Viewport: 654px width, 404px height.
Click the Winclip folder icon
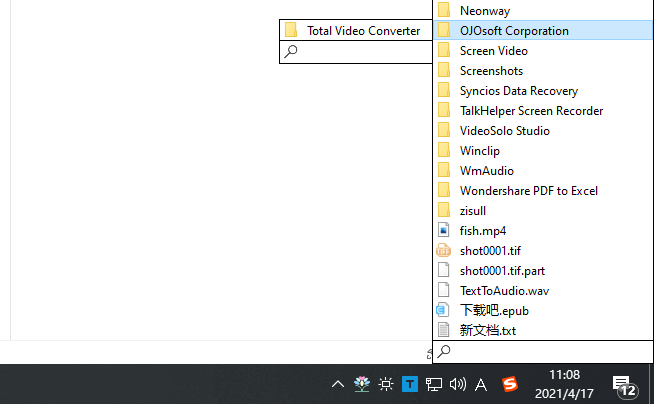(444, 150)
